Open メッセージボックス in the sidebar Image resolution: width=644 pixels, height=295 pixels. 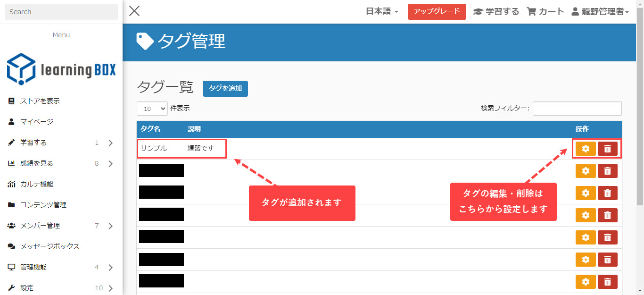pos(50,246)
